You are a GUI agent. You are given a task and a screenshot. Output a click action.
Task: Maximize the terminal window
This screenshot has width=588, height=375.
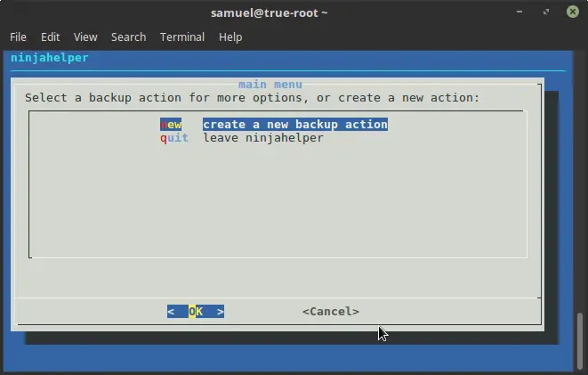point(546,12)
